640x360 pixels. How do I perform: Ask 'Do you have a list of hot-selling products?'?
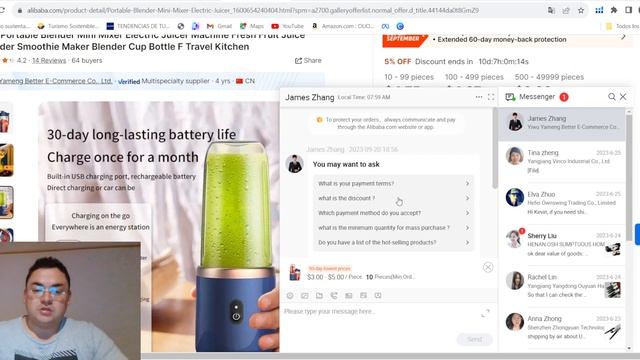tap(394, 242)
